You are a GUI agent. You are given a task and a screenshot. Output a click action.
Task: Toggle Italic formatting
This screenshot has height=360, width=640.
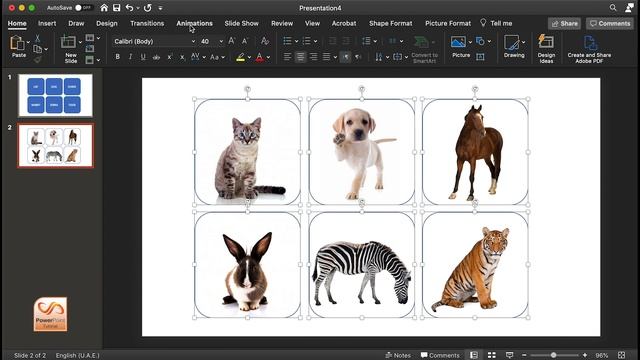(130, 57)
